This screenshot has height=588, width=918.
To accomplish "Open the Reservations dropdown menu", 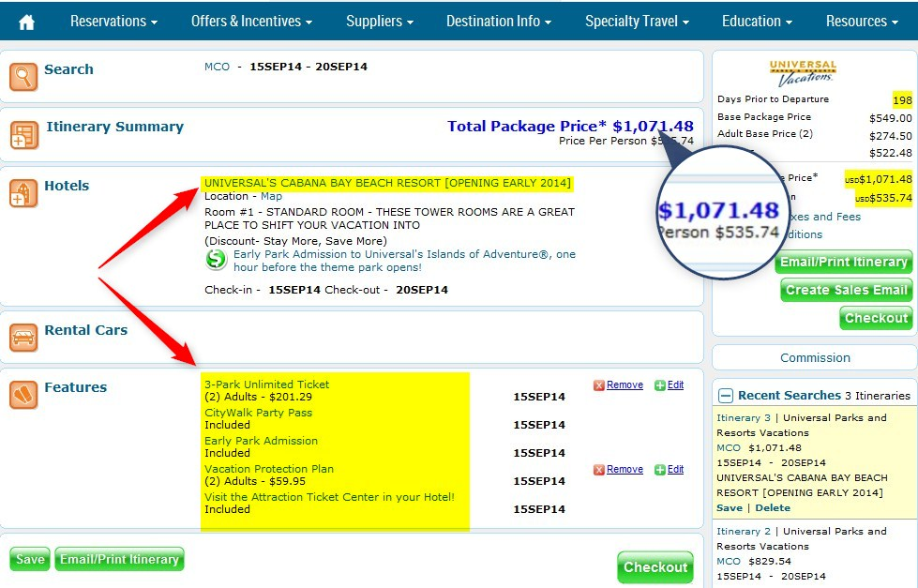I will coord(113,21).
